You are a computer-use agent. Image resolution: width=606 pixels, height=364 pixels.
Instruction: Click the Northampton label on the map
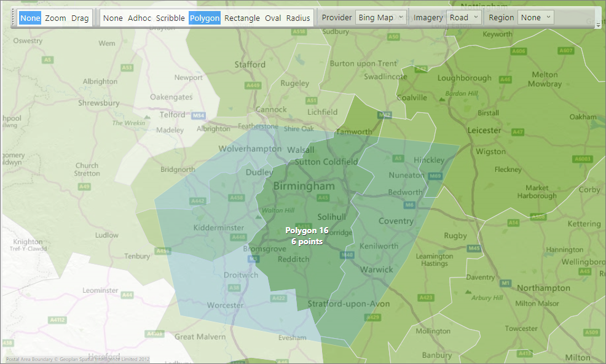click(x=543, y=288)
